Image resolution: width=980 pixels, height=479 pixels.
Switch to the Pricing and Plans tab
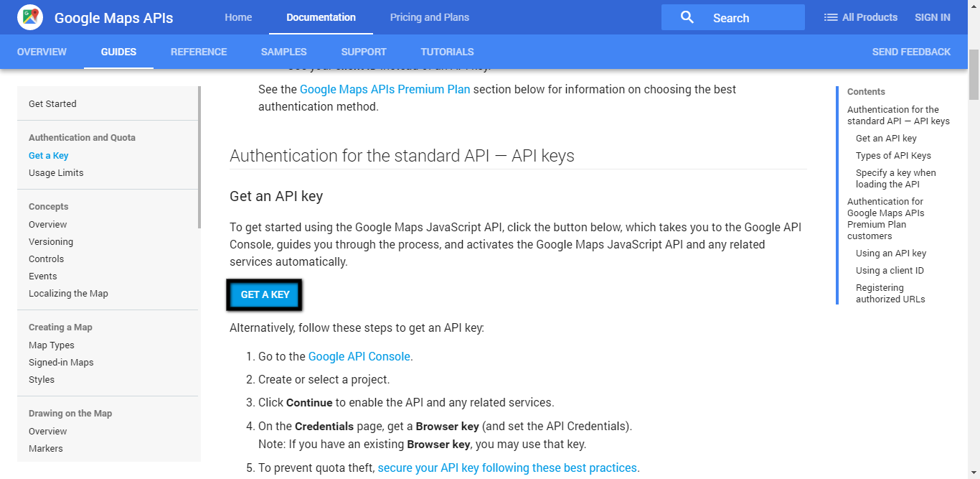click(x=430, y=17)
